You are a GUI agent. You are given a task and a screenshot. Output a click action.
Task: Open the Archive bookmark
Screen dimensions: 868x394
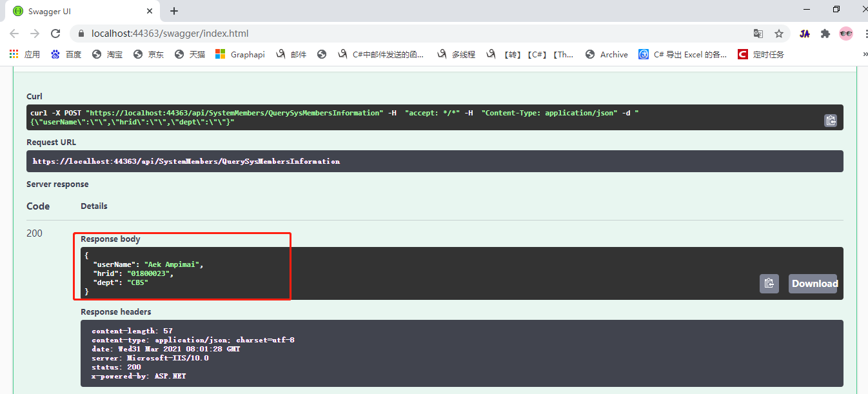607,54
